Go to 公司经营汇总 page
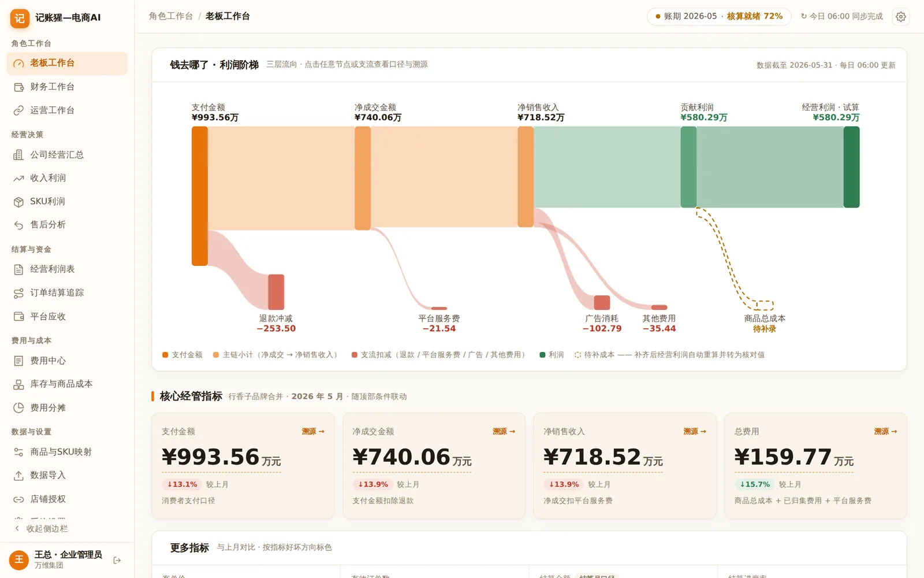 click(x=67, y=155)
